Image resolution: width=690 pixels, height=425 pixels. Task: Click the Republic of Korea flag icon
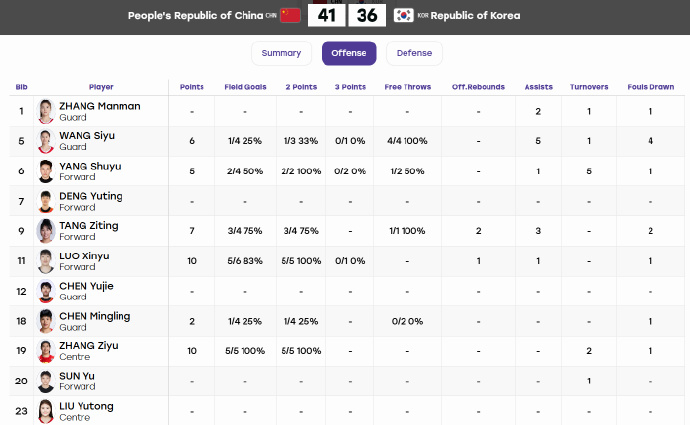click(404, 15)
